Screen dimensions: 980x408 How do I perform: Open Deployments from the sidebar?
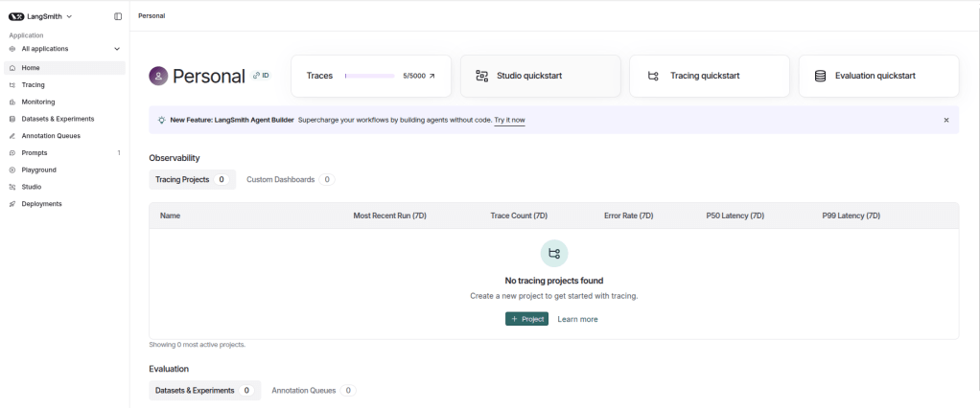[41, 204]
